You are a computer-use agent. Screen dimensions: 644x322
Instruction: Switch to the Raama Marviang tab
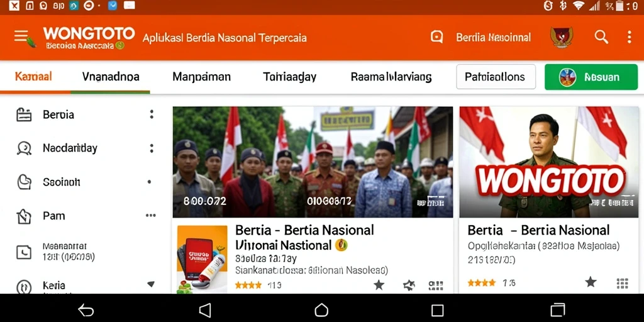click(x=391, y=77)
